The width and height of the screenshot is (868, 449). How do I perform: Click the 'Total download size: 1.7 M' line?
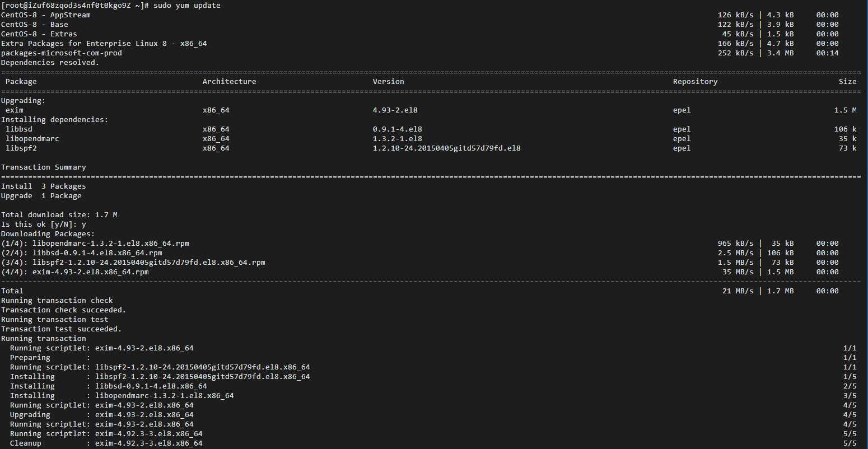(x=59, y=215)
